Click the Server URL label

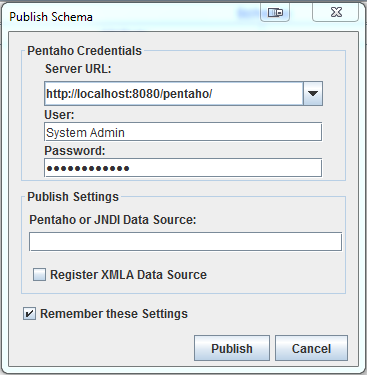click(x=78, y=69)
